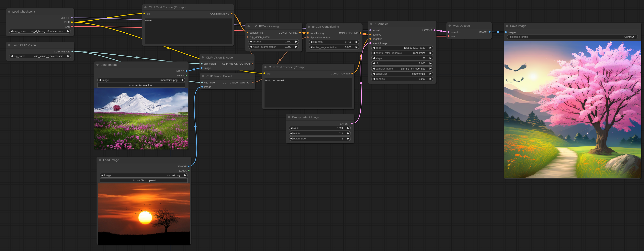Collapse the KSampler node via its title dot
This screenshot has width=644, height=251.
tap(371, 24)
